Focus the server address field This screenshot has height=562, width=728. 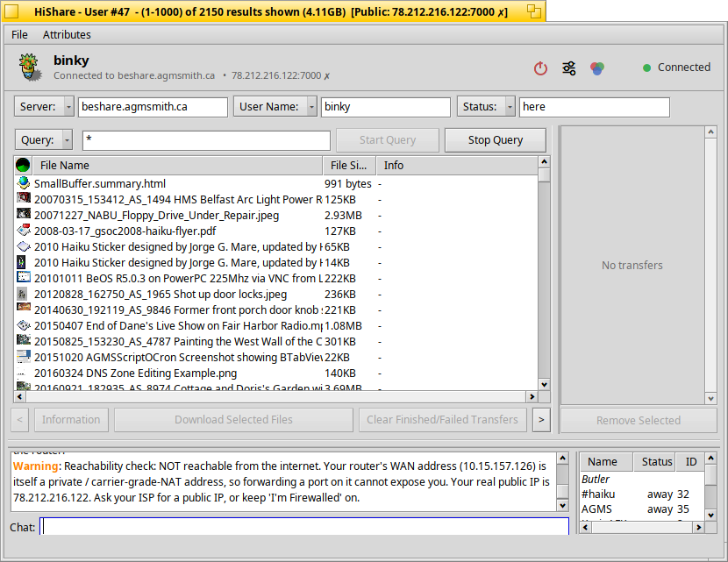[153, 107]
